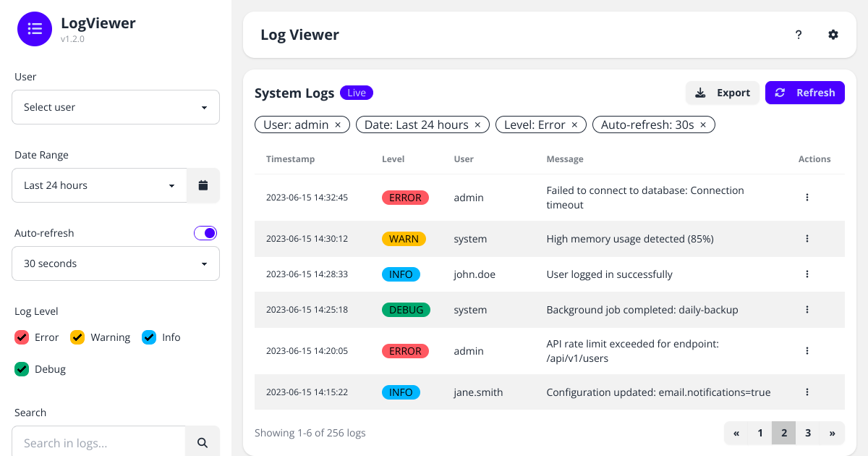
Task: Uncheck the Warning log level
Action: [x=77, y=337]
